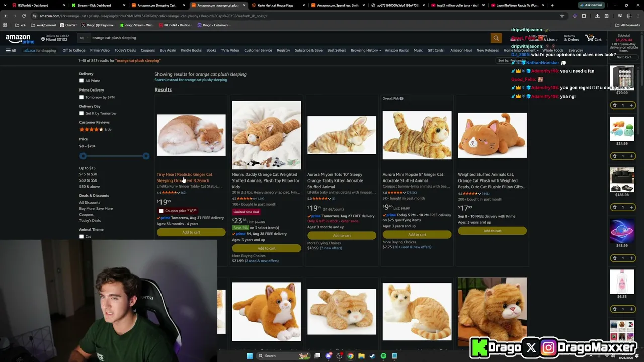
Task: Click 'Search instead for orange cat plushy sleeping'
Action: pos(191,80)
